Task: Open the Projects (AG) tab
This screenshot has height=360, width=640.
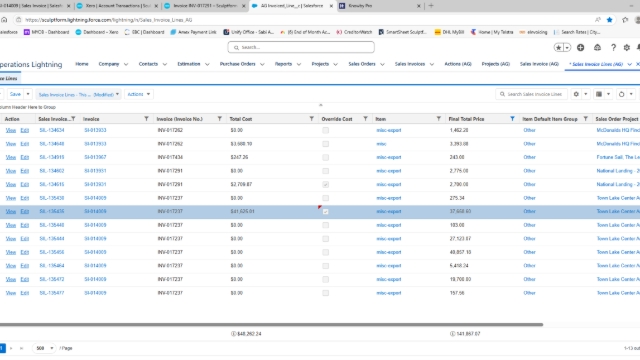Action: tap(496, 64)
